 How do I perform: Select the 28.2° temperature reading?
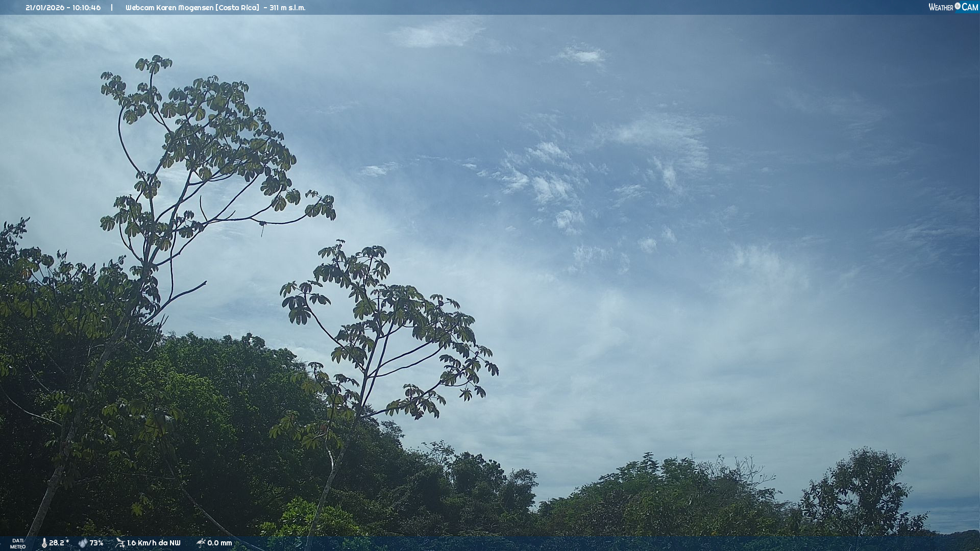[59, 543]
